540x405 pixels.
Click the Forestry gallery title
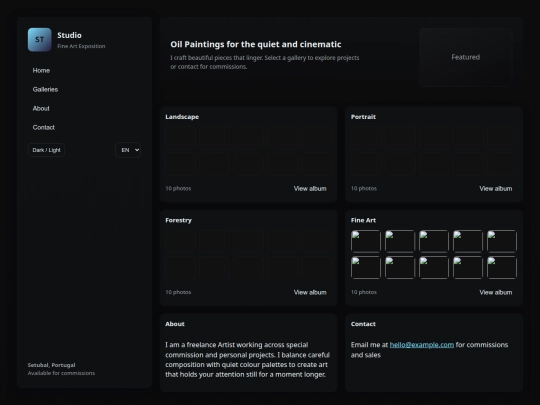178,220
